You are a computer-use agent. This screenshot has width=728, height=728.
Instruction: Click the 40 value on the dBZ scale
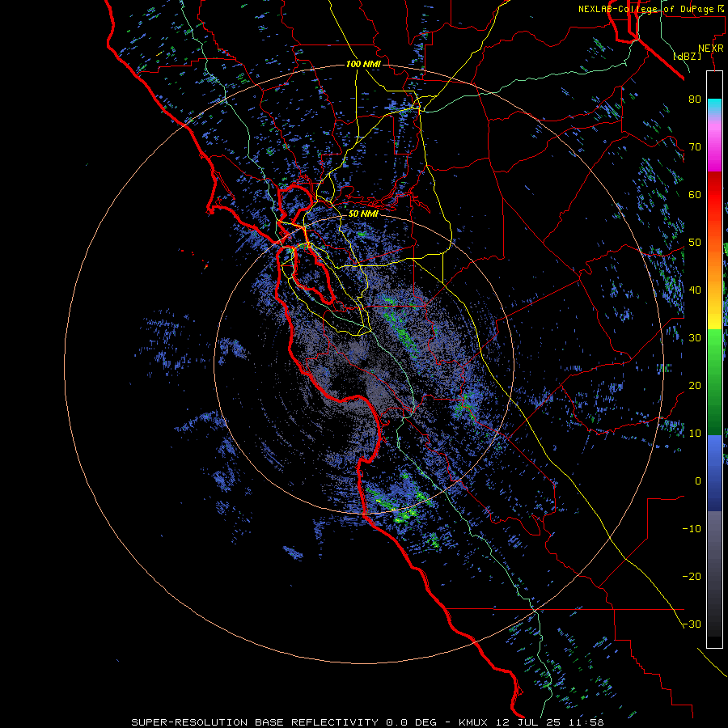(x=695, y=290)
